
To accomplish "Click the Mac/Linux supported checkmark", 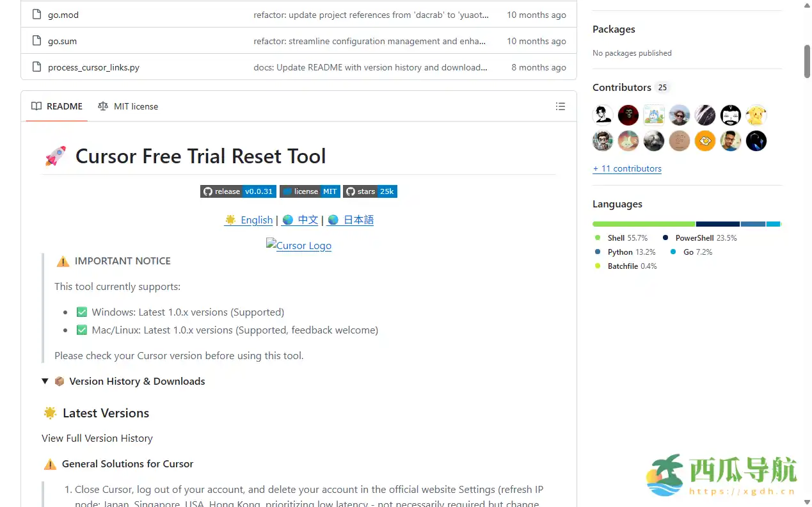I will coord(81,330).
